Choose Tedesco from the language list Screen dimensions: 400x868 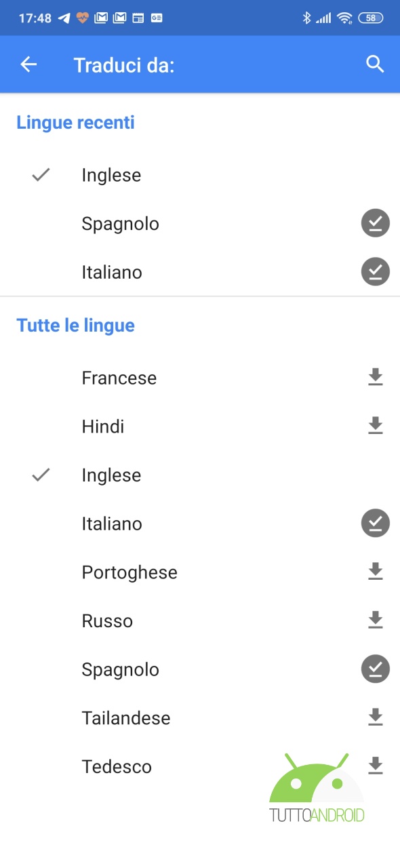tap(200, 767)
